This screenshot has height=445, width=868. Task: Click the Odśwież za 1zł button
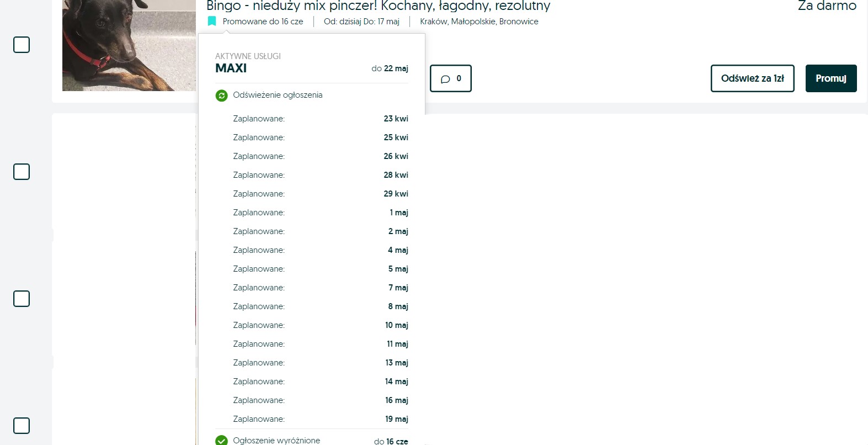tap(753, 78)
